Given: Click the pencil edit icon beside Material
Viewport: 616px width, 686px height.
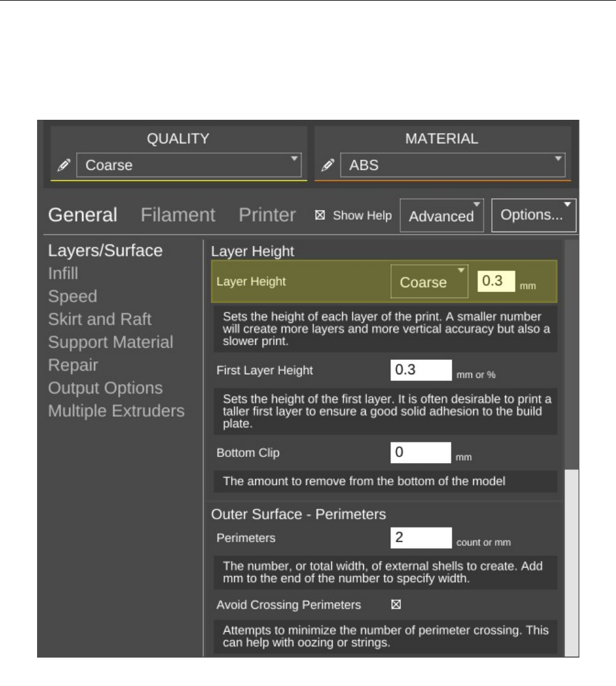Looking at the screenshot, I should [327, 165].
